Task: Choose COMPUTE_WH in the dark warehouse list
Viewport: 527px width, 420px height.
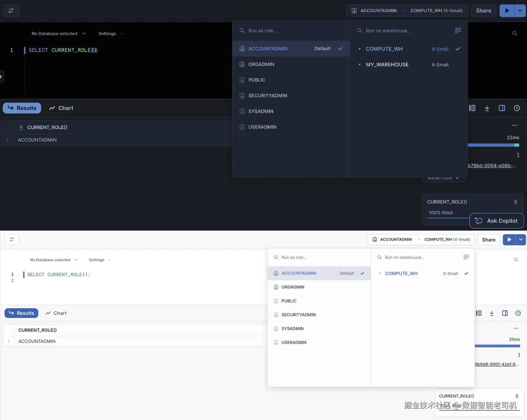Action: [408, 49]
